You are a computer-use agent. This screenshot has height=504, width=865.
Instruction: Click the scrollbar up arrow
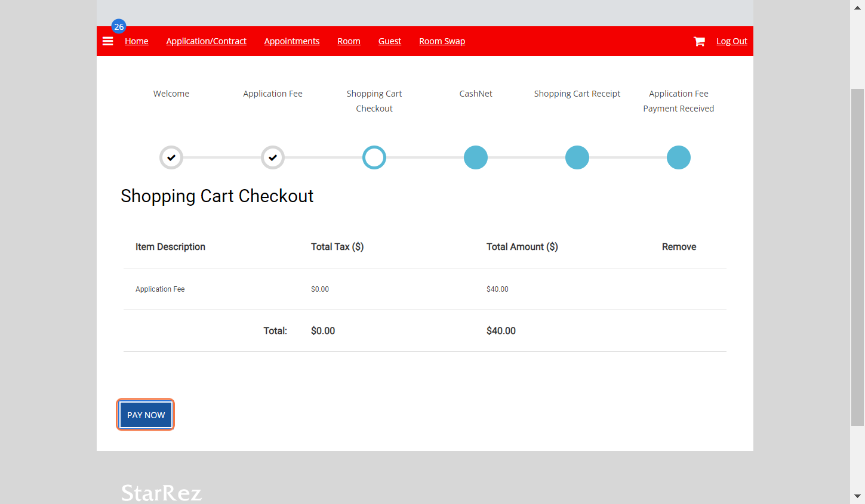coord(857,8)
